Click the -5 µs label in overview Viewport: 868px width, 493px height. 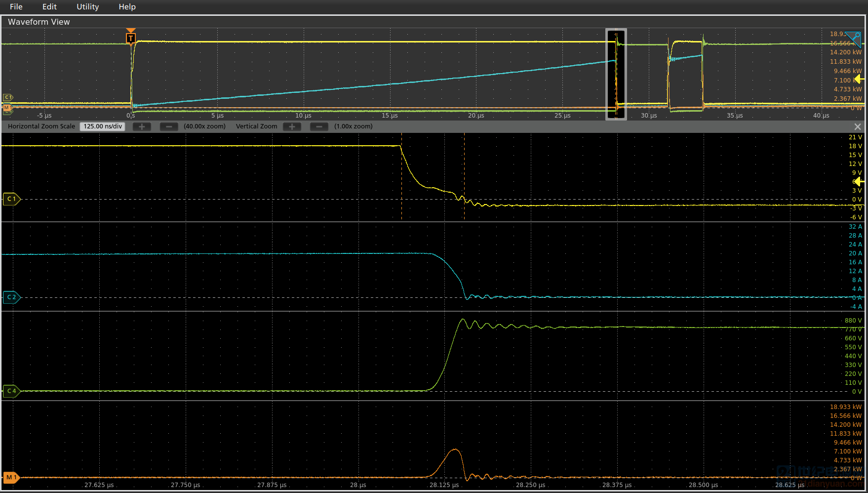click(44, 116)
